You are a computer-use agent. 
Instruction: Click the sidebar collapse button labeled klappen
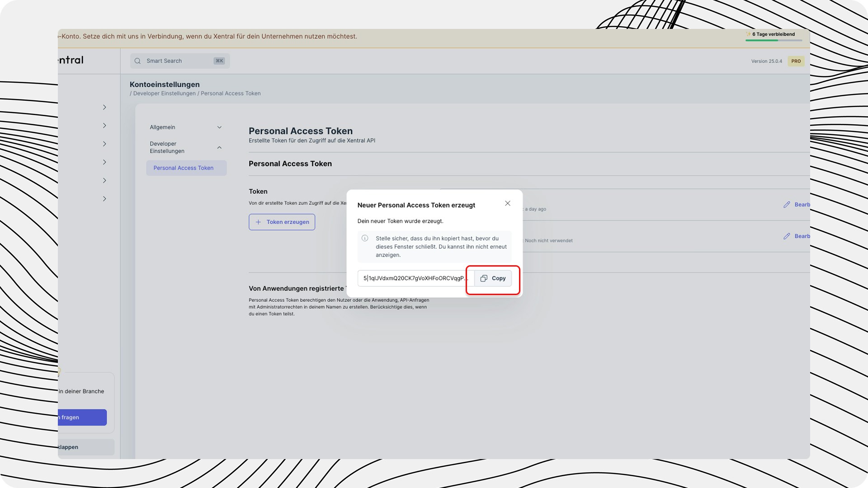[86, 447]
